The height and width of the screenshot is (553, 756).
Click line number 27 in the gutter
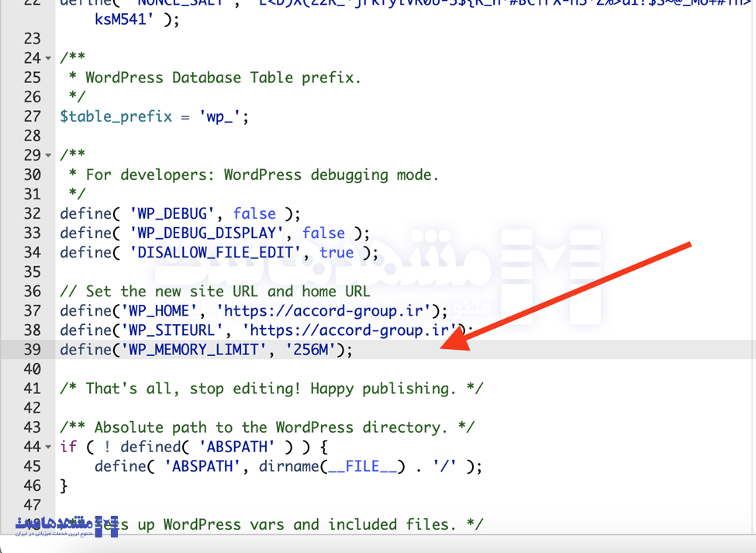click(32, 116)
